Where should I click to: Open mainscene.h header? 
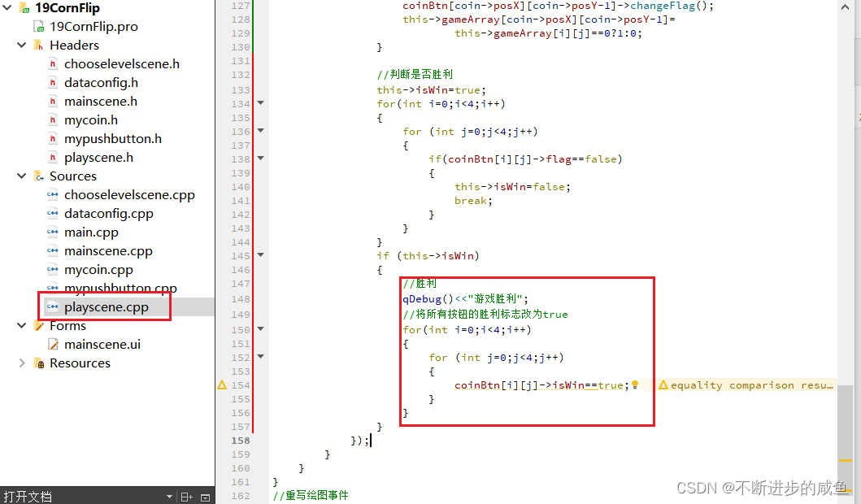click(x=101, y=101)
